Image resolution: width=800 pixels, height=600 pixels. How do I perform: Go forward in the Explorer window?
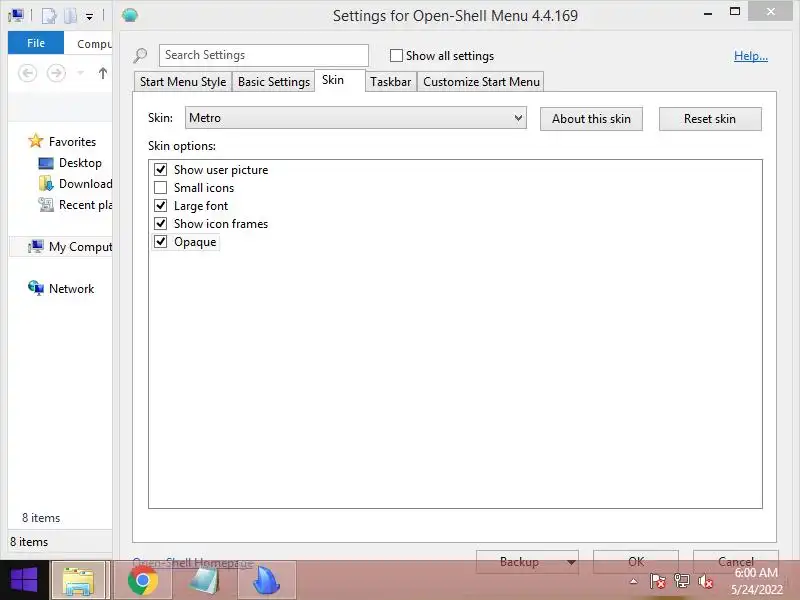point(56,73)
